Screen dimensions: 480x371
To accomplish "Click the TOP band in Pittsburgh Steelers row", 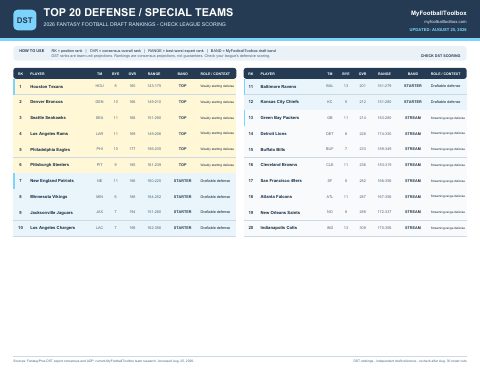I will pos(182,165).
